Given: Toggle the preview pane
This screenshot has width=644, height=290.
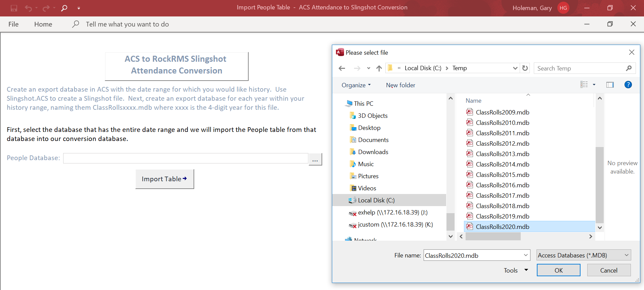Looking at the screenshot, I should (610, 85).
